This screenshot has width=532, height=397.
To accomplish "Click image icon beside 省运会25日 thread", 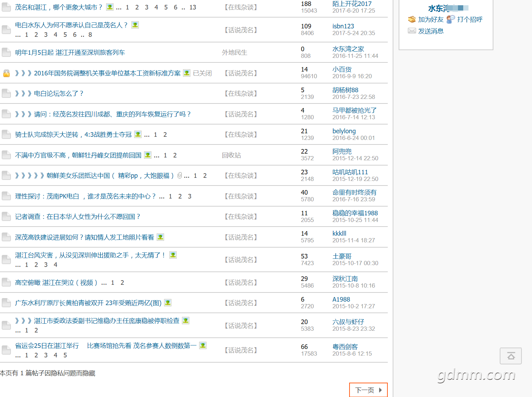I will tap(203, 345).
